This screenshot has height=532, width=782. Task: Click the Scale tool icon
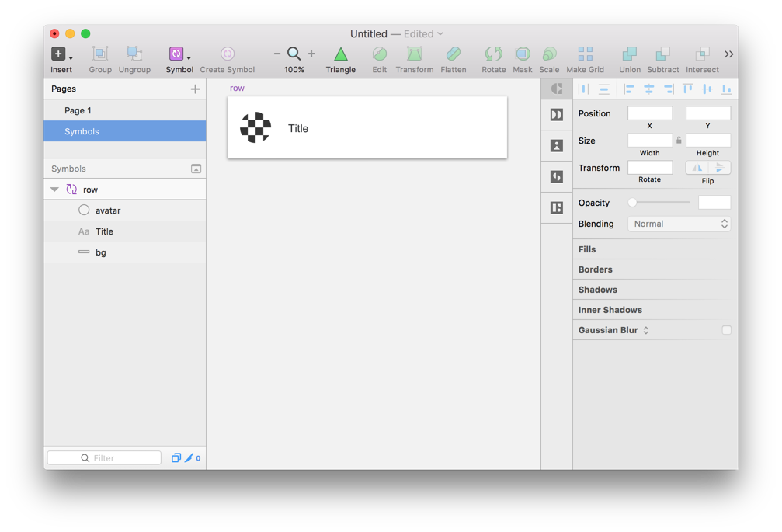coord(549,54)
